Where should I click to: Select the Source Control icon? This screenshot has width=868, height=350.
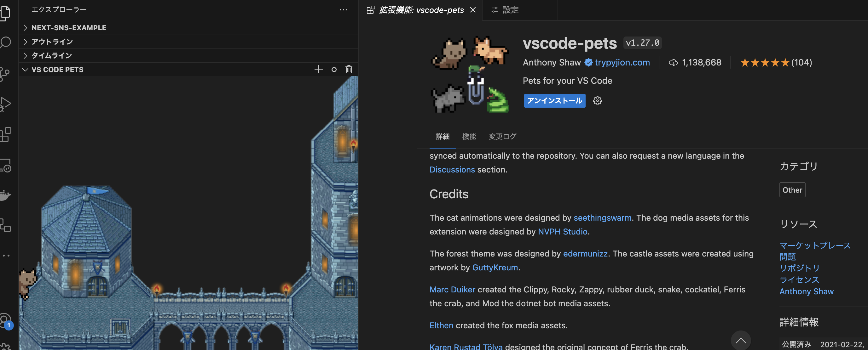tap(6, 73)
